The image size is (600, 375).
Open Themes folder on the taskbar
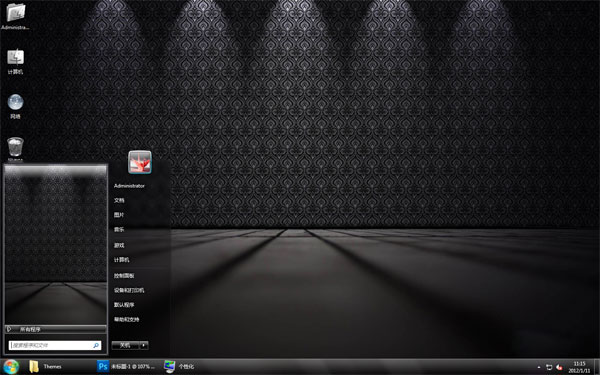[x=46, y=367]
